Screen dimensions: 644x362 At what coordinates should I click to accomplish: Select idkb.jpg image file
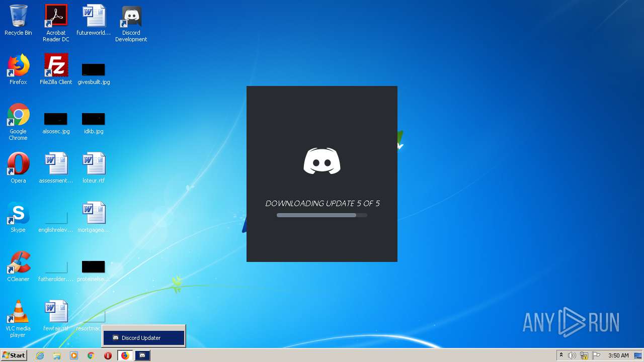point(94,123)
